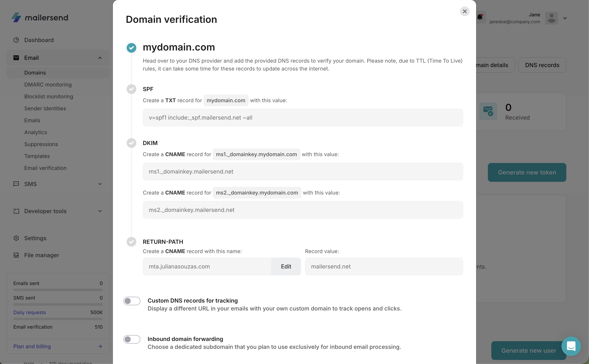Image resolution: width=589 pixels, height=364 pixels.
Task: Click the mta.julianasouzas.com name field
Action: coord(207,266)
